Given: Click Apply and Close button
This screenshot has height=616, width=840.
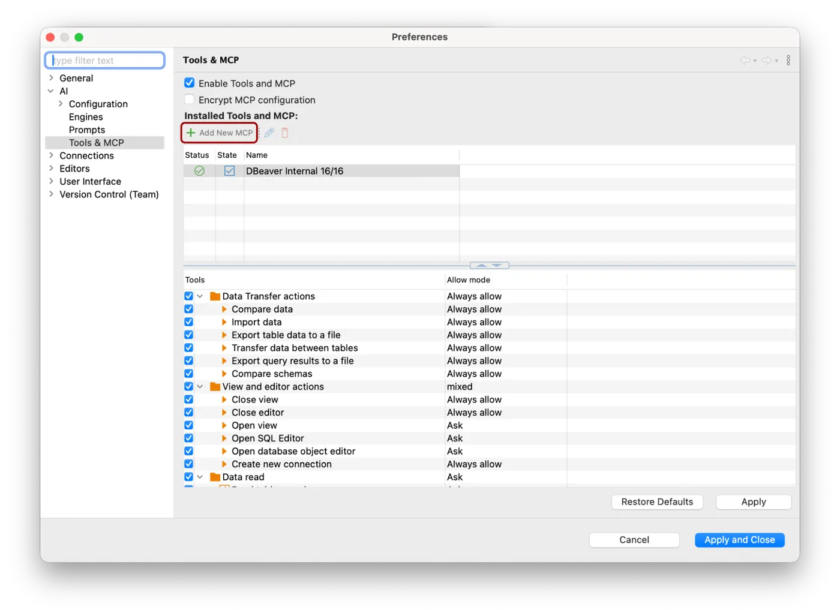Looking at the screenshot, I should [740, 540].
